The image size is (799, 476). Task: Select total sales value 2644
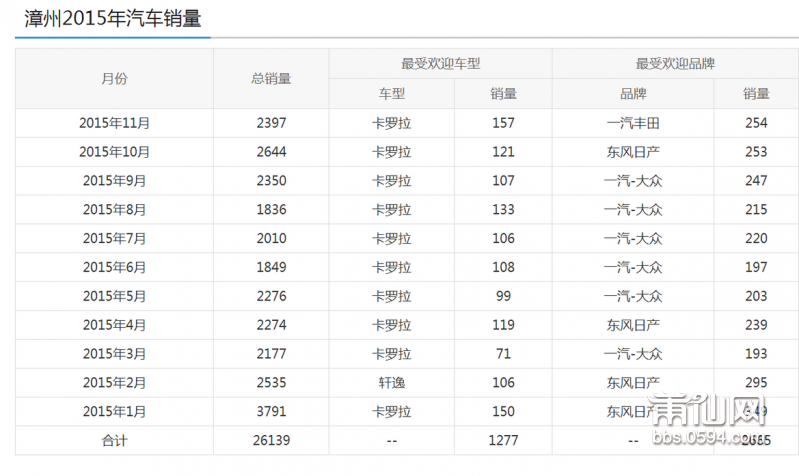[x=271, y=152]
